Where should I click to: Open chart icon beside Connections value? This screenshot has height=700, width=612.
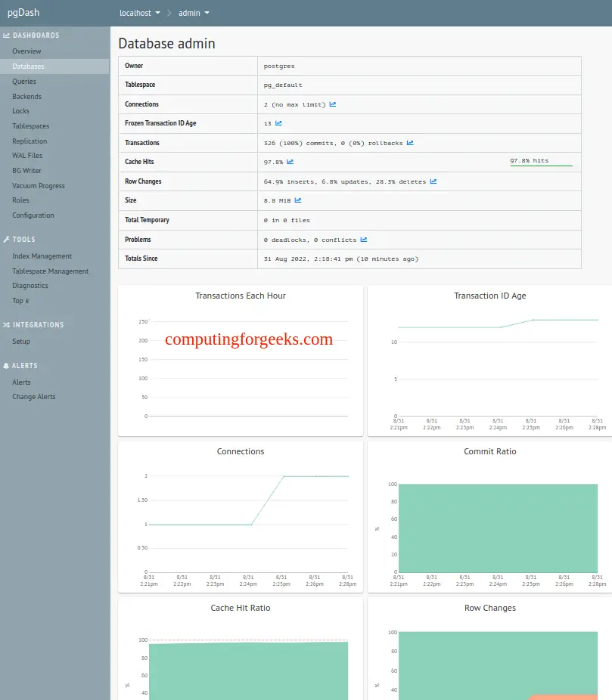tap(333, 104)
